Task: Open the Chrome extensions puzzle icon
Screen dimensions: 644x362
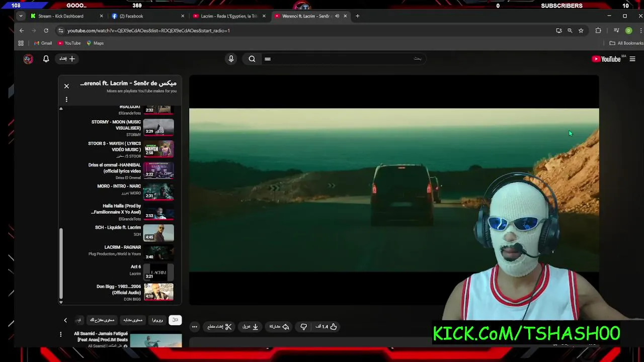Action: pyautogui.click(x=598, y=31)
